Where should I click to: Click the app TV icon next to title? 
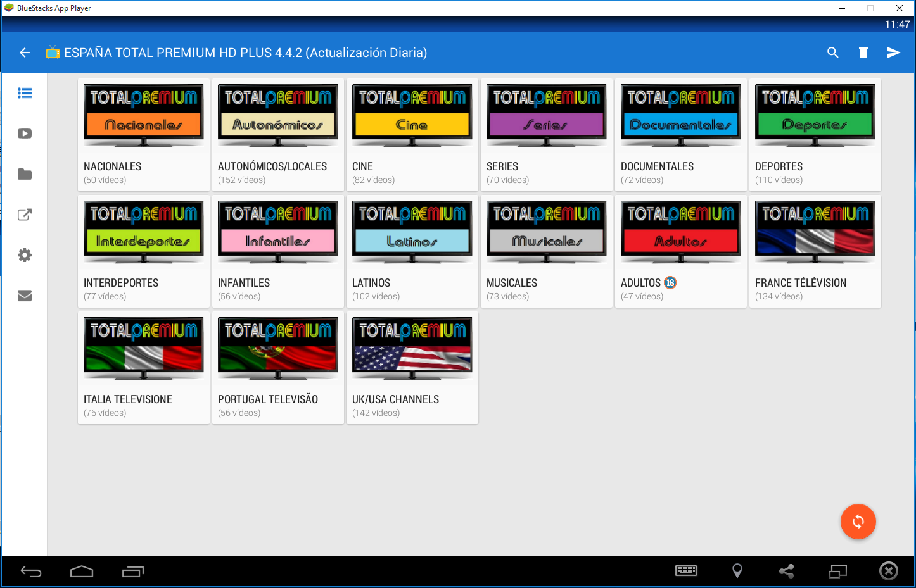53,53
